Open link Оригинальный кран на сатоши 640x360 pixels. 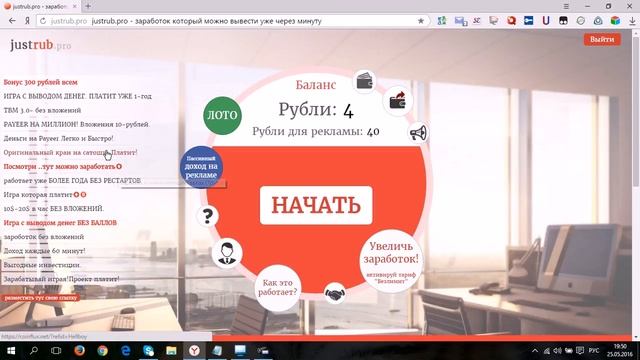tap(70, 153)
